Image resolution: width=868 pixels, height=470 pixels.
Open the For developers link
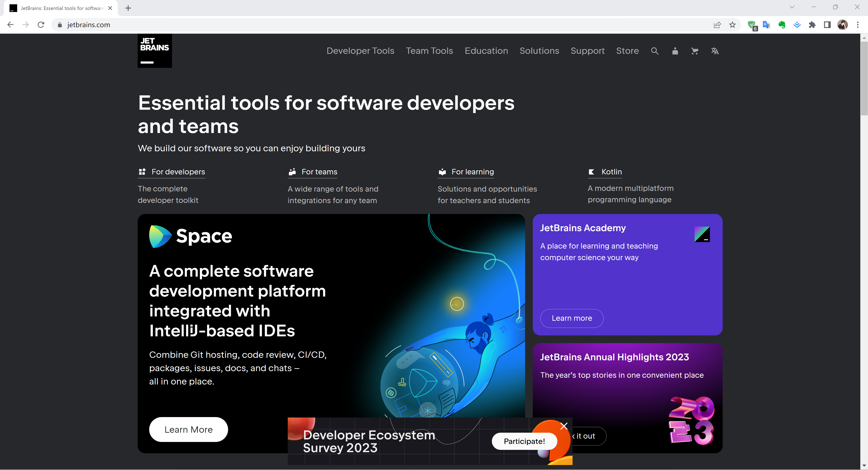171,172
